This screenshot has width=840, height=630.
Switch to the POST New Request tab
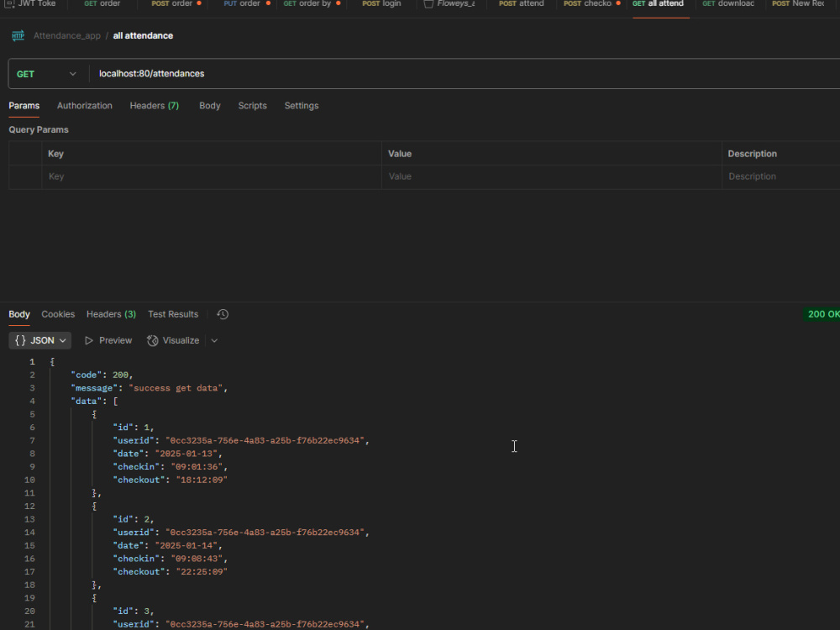point(798,3)
